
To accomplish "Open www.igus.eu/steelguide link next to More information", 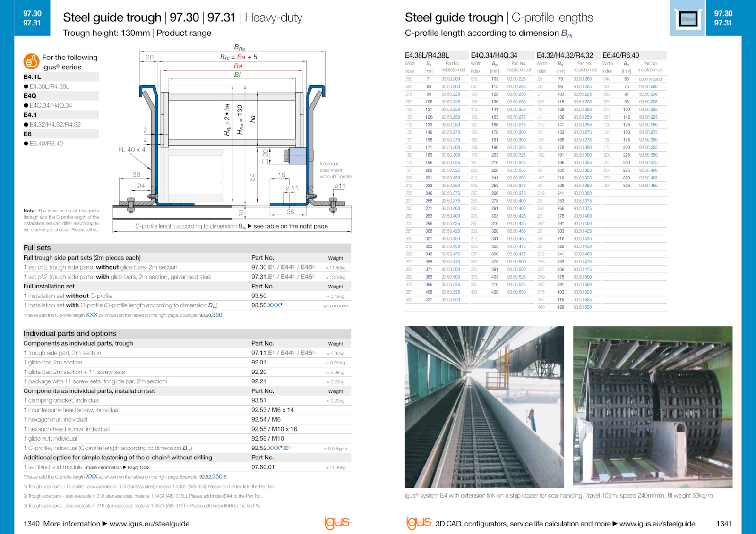I will tap(149, 524).
